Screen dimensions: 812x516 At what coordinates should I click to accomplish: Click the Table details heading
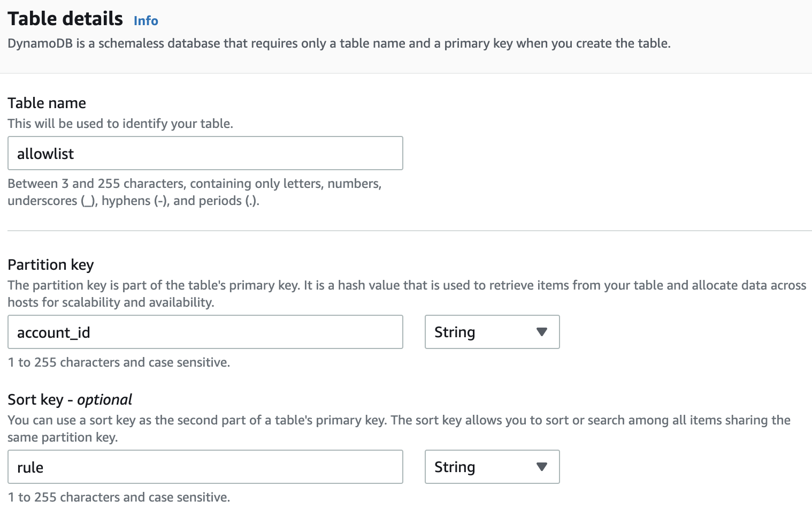click(x=65, y=19)
